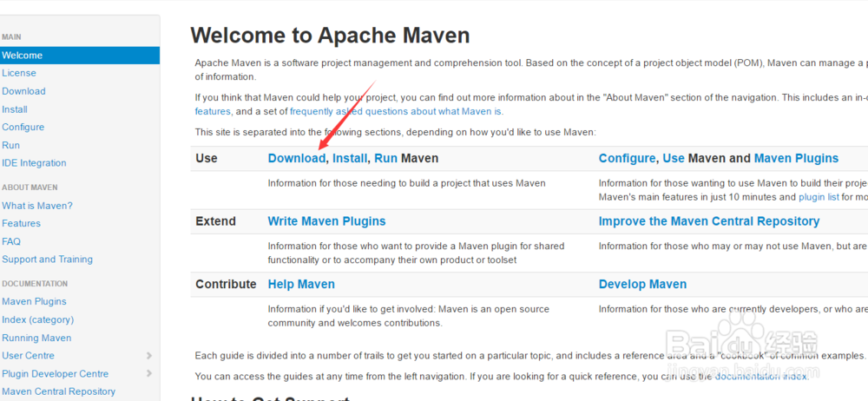Image resolution: width=868 pixels, height=401 pixels.
Task: Open the Develop Maven link
Action: tap(642, 285)
